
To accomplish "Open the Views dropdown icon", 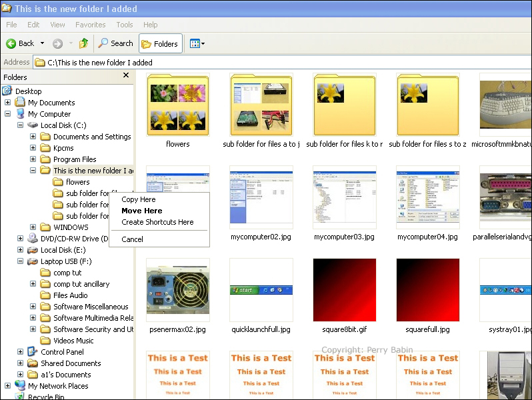I will (197, 43).
